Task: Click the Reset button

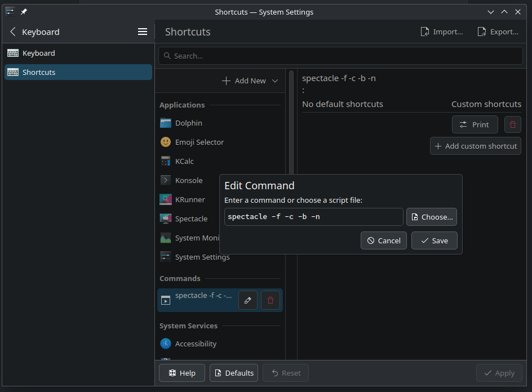Action: [286, 373]
